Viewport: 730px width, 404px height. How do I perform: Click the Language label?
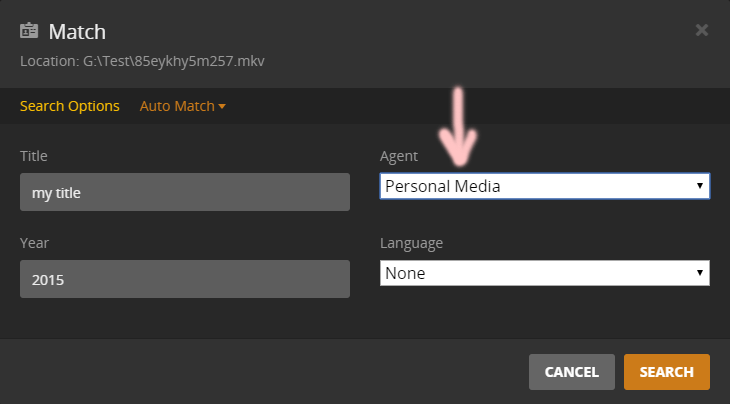point(411,243)
